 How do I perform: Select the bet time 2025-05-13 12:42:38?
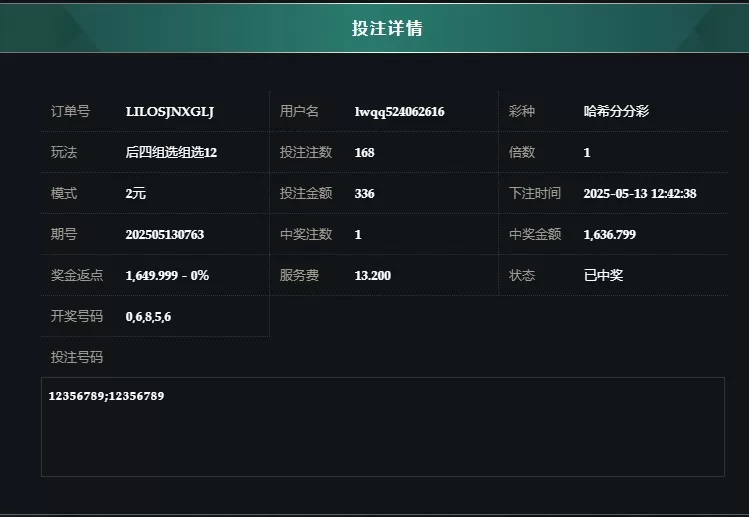tap(640, 194)
